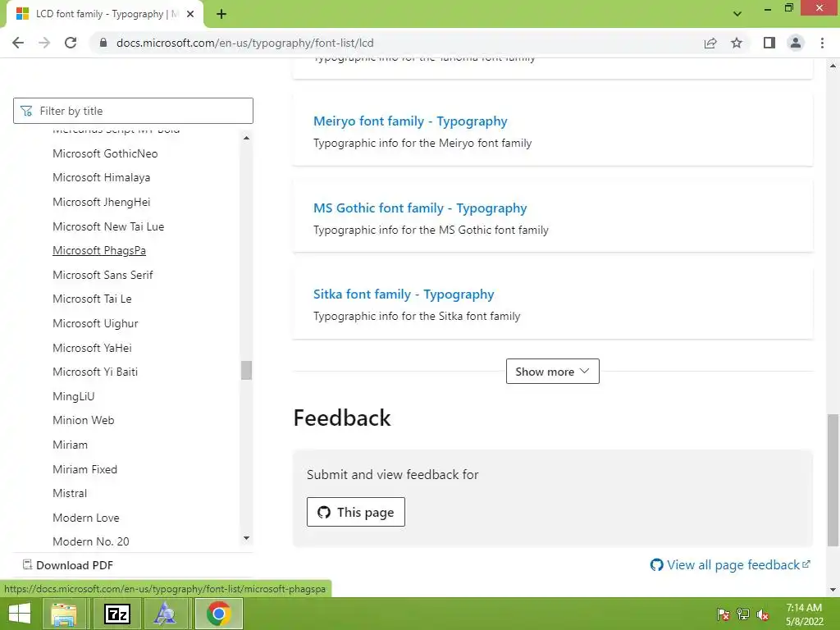840x630 pixels.
Task: Open Miriam Fixed entry
Action: tap(84, 469)
